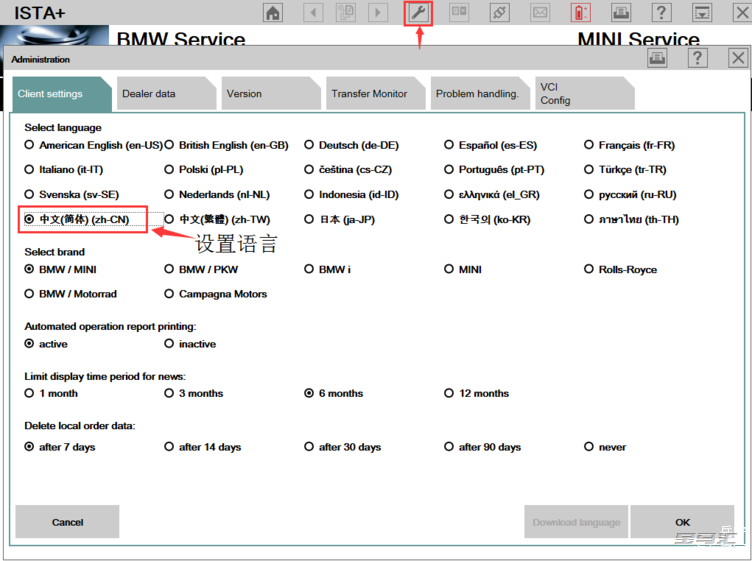
Task: Click the Cancel button
Action: (x=67, y=522)
